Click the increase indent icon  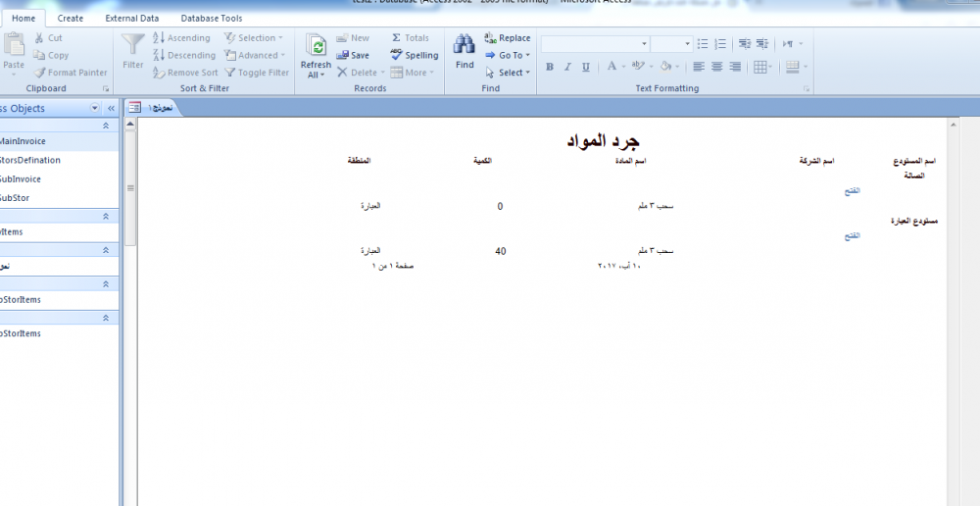[x=761, y=44]
